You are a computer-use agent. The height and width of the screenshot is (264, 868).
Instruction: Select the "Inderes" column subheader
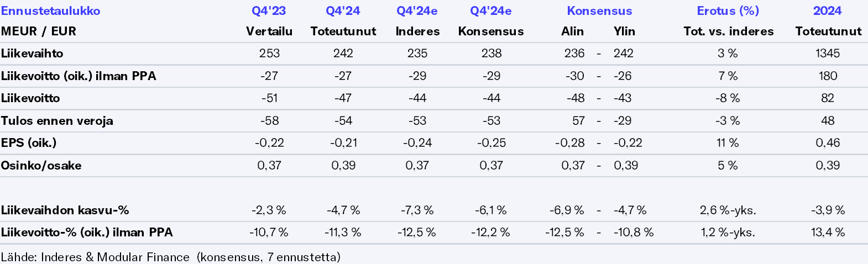point(417,31)
